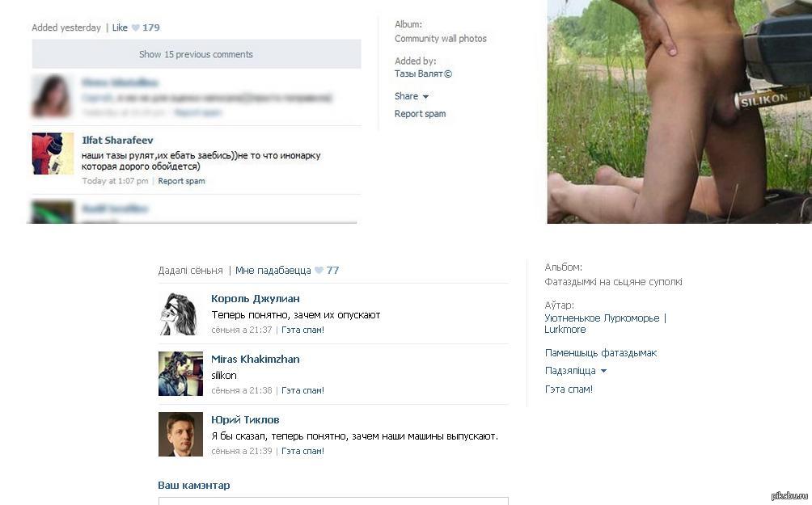Click the Like link in top panel
812x505 pixels.
coord(120,28)
